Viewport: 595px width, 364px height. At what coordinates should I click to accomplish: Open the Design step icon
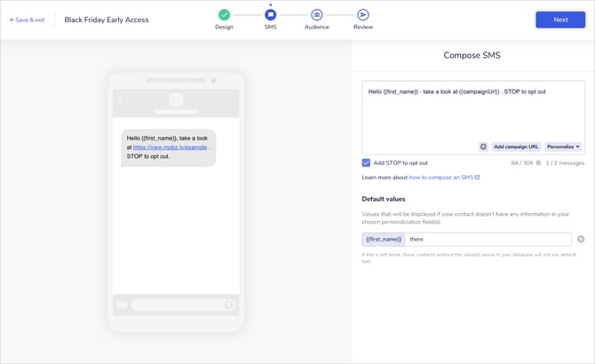[x=224, y=15]
